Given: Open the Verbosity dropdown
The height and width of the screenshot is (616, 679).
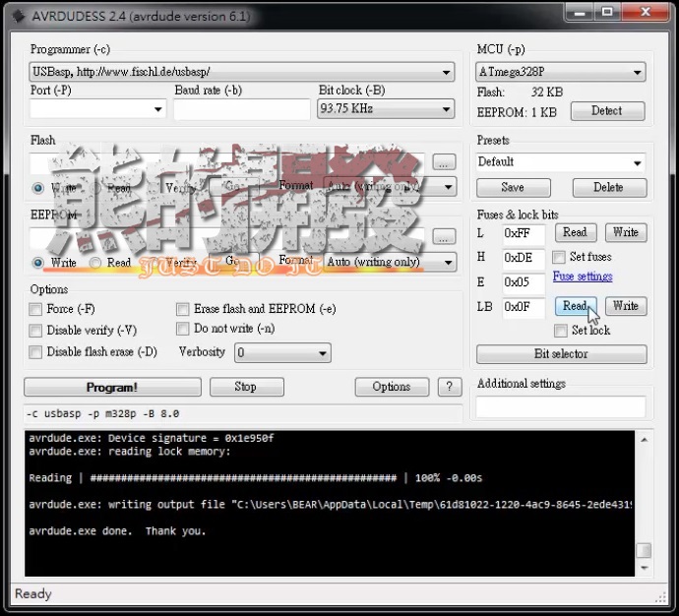Looking at the screenshot, I should pos(282,353).
